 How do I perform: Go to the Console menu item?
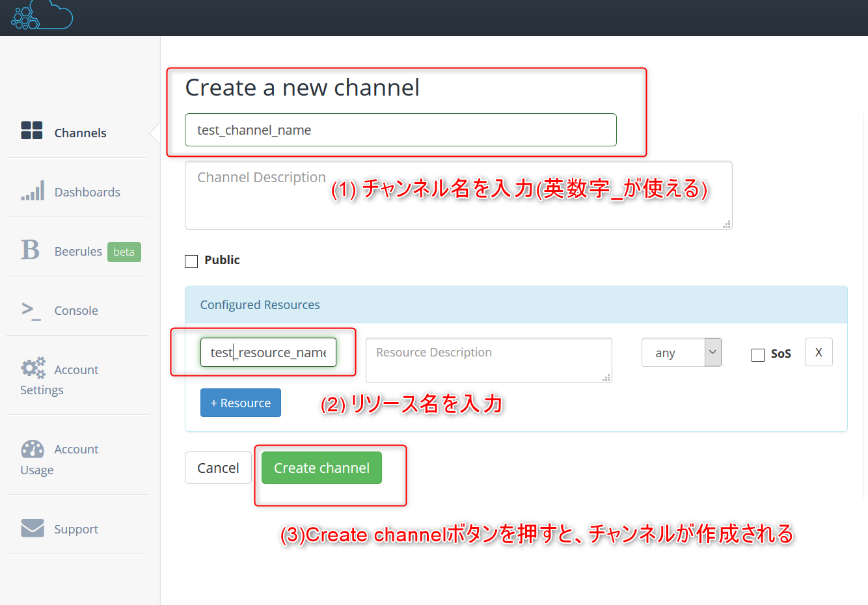pos(76,310)
